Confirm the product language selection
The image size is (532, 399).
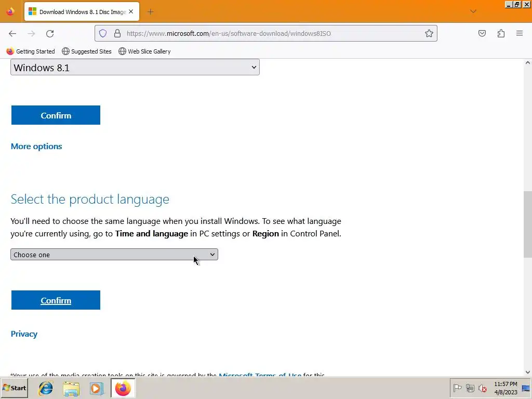[x=56, y=300]
